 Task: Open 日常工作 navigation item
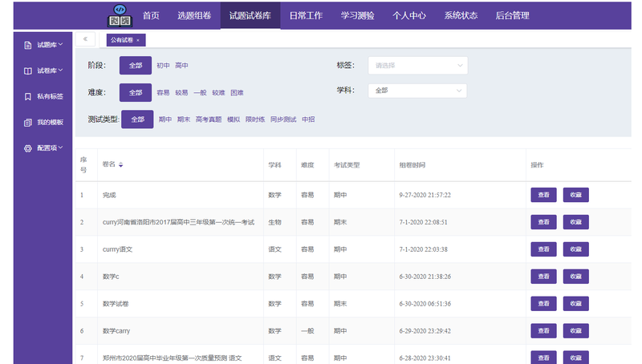coord(306,15)
